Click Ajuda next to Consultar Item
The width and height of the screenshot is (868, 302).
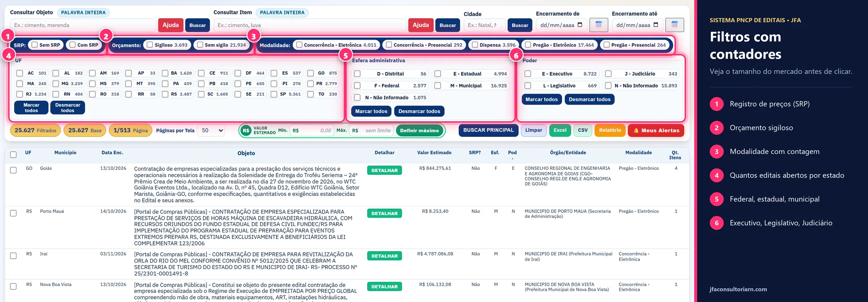(x=421, y=25)
